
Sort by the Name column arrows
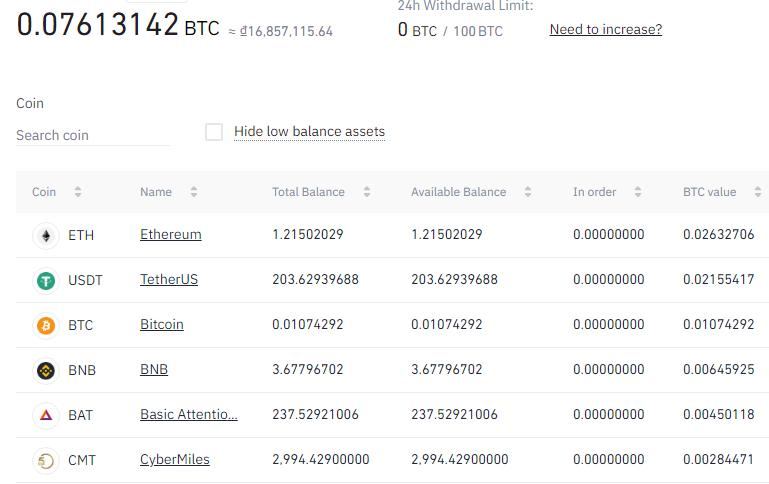coord(194,192)
